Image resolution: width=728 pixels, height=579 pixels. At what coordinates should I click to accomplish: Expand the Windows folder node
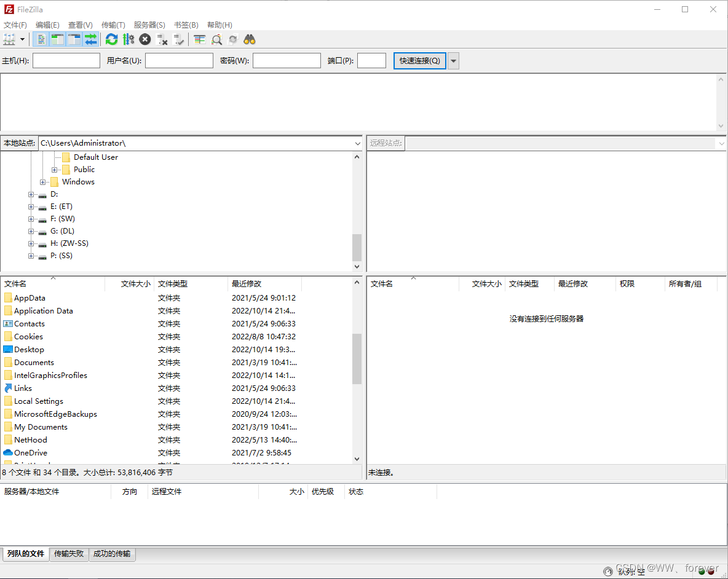point(42,182)
